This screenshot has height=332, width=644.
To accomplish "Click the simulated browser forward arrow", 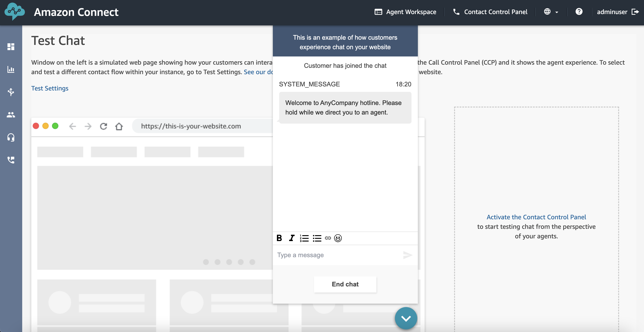I will pyautogui.click(x=88, y=126).
